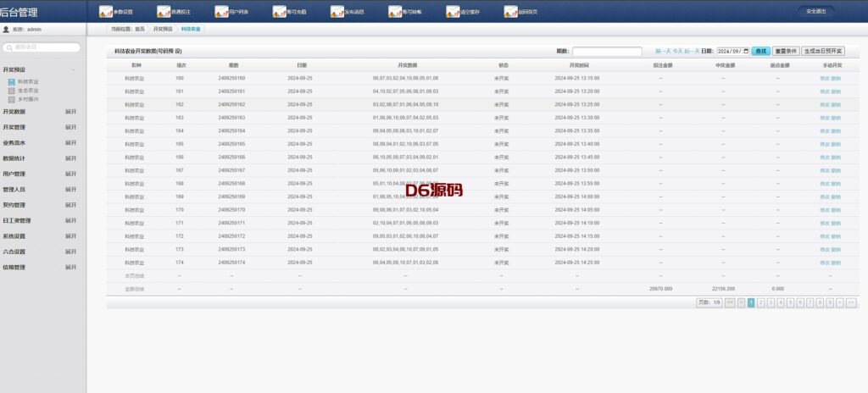Expand the 开奖管理 sidebar section
The image size is (868, 393).
pos(71,127)
